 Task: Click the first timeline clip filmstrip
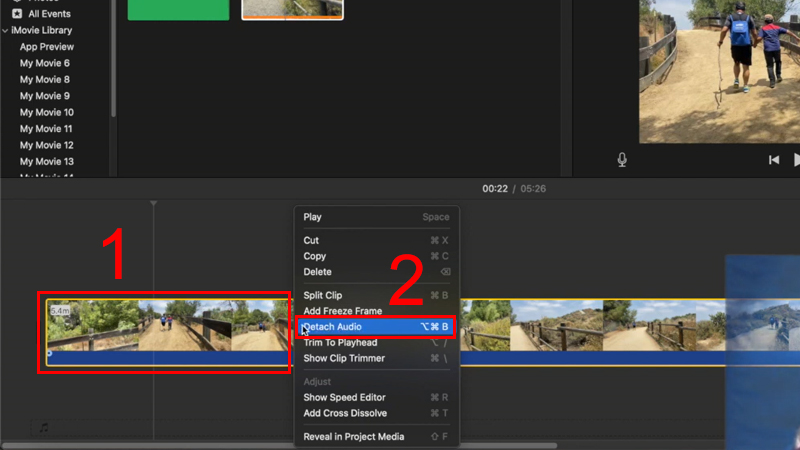coord(167,326)
